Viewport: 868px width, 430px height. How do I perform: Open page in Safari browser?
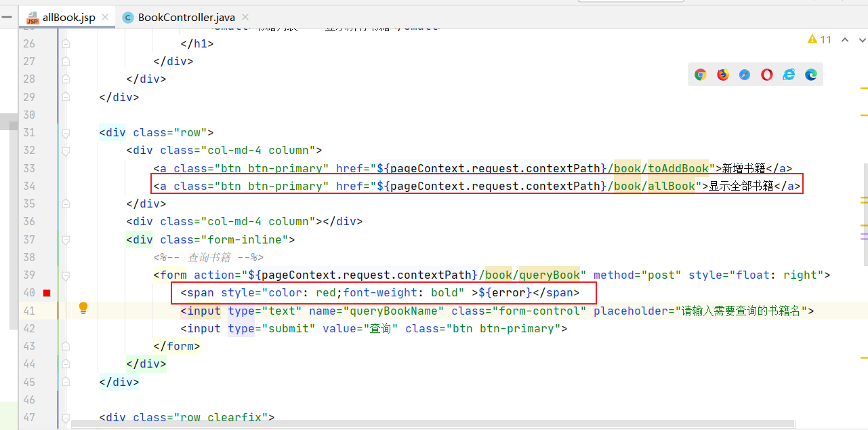745,75
